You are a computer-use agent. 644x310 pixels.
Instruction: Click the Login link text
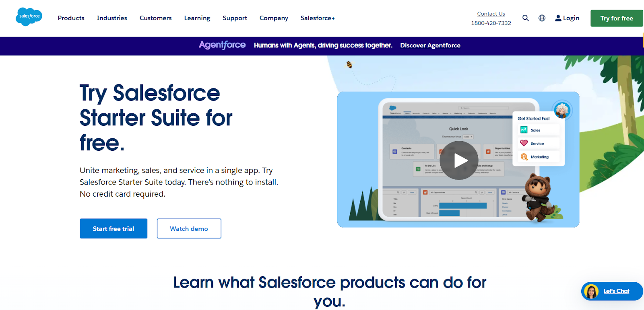pos(571,18)
